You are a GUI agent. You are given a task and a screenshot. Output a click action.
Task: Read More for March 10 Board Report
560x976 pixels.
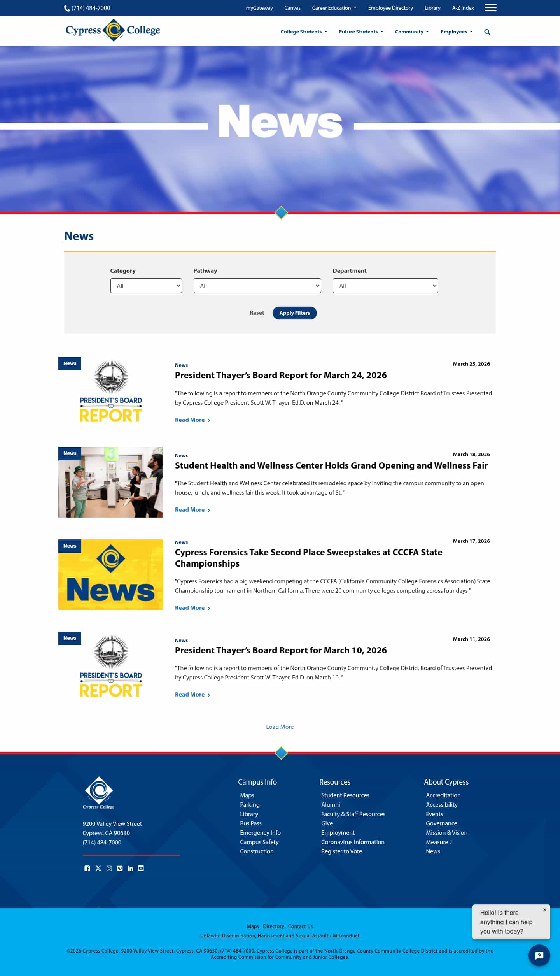tap(192, 695)
